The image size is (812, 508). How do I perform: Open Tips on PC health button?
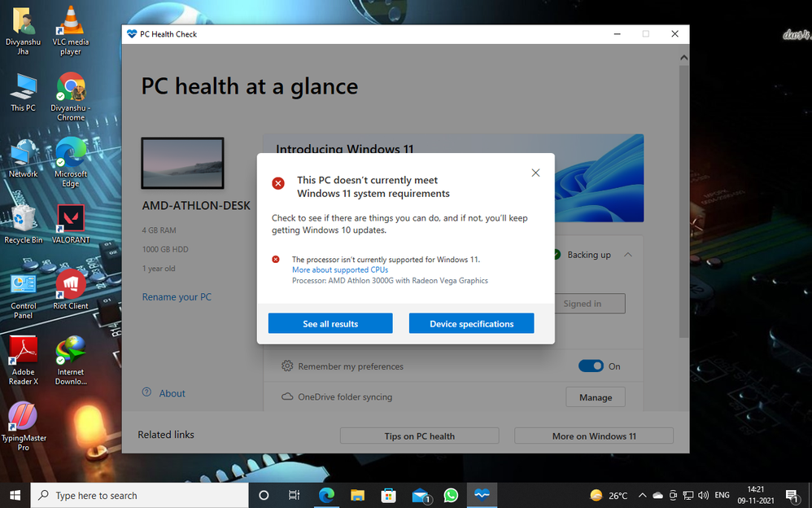click(x=420, y=436)
